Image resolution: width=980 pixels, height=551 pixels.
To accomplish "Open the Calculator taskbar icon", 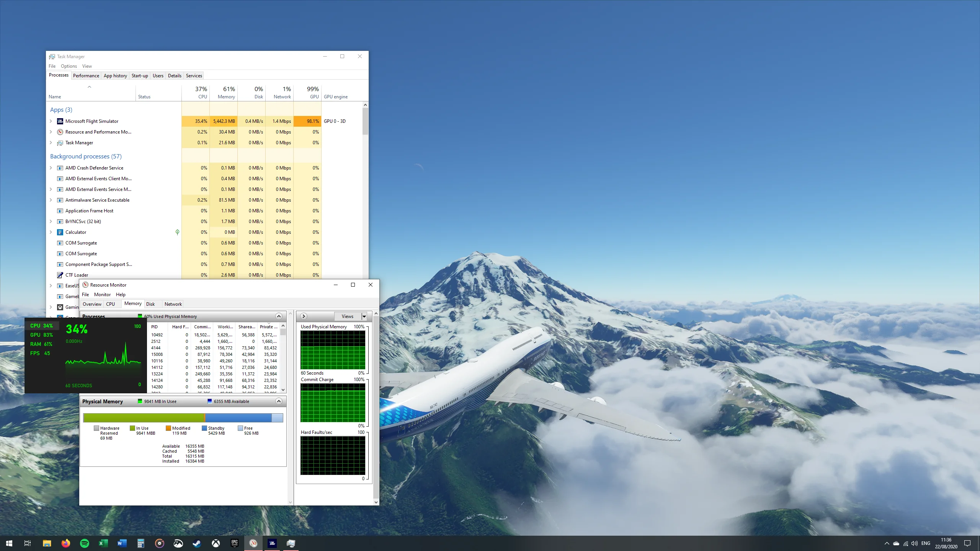I will click(141, 543).
